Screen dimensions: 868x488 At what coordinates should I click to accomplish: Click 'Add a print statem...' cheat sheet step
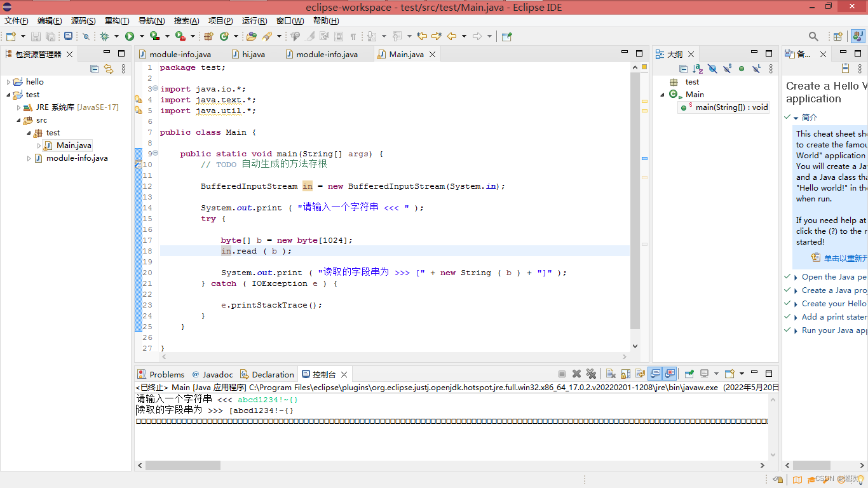[x=834, y=317]
